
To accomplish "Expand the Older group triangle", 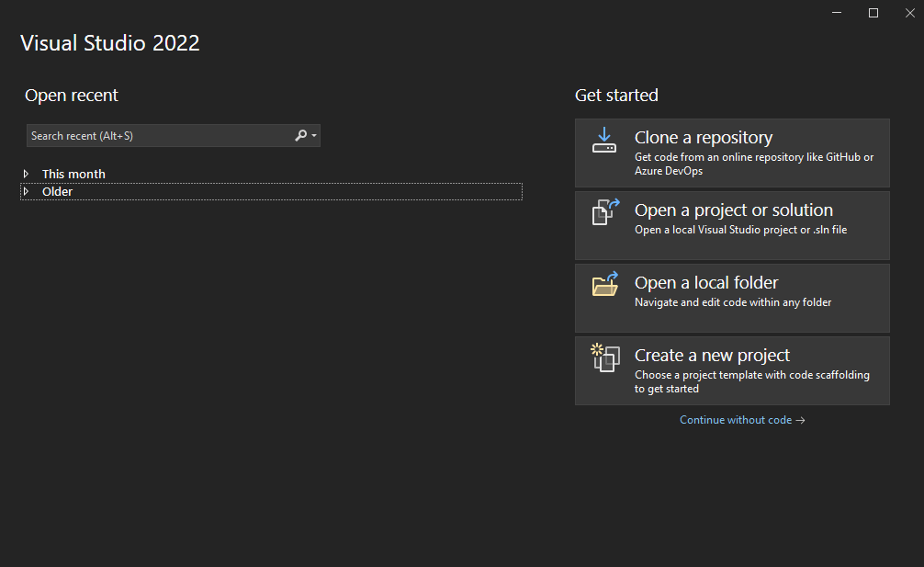I will [x=27, y=191].
